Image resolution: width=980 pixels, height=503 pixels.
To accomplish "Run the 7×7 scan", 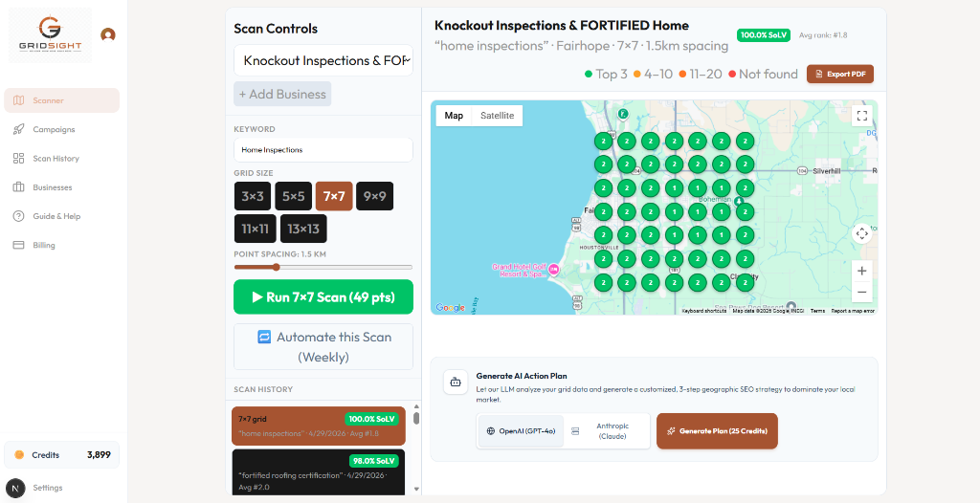I will tap(323, 297).
